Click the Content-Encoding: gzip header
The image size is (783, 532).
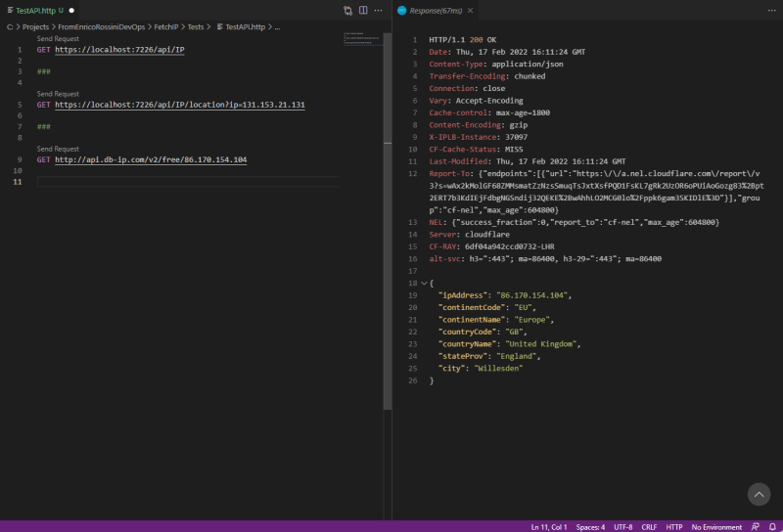click(x=478, y=125)
